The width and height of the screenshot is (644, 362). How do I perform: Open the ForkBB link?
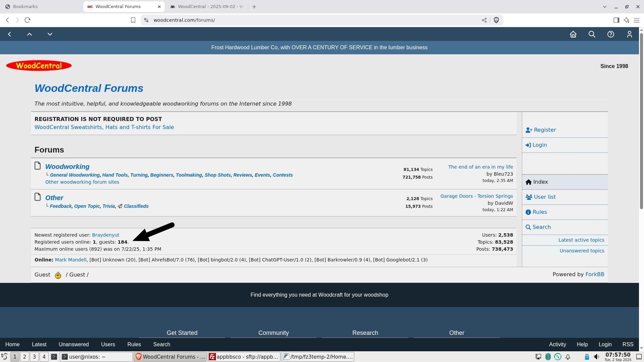[595, 275]
